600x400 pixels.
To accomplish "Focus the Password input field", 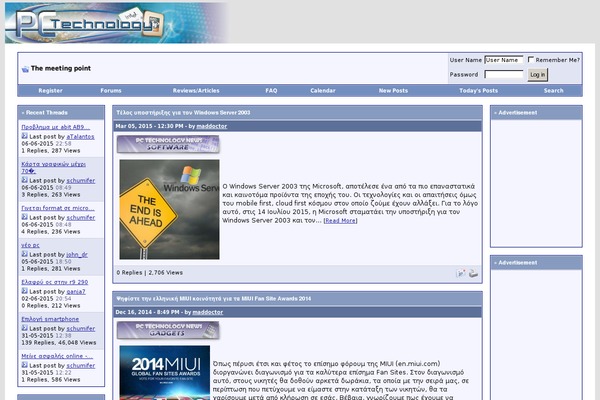I will [504, 74].
